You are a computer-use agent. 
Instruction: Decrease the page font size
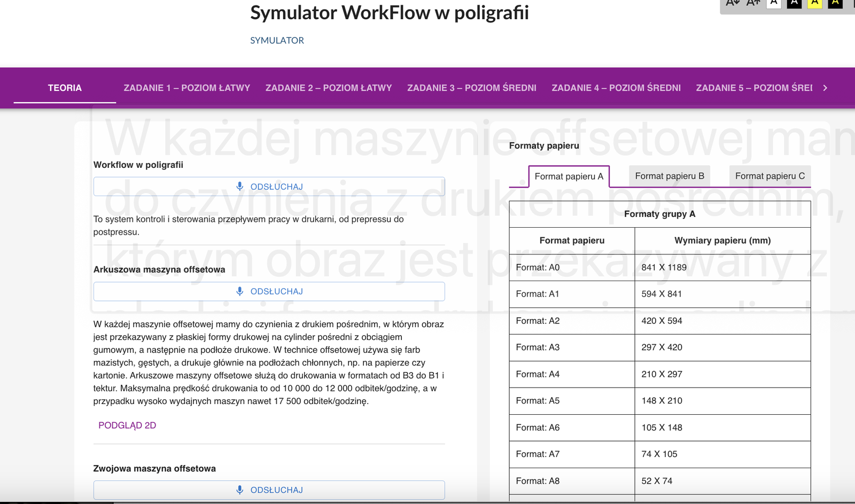pos(733,3)
